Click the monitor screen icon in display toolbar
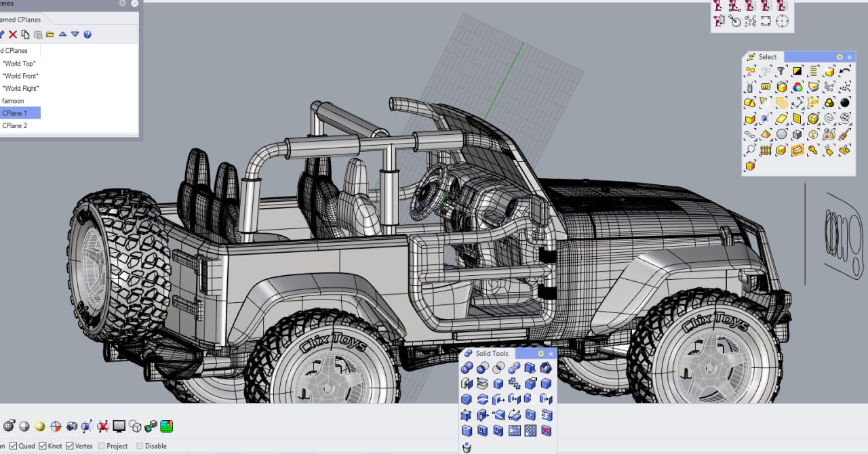Viewport: 868px width, 454px height. [x=119, y=426]
